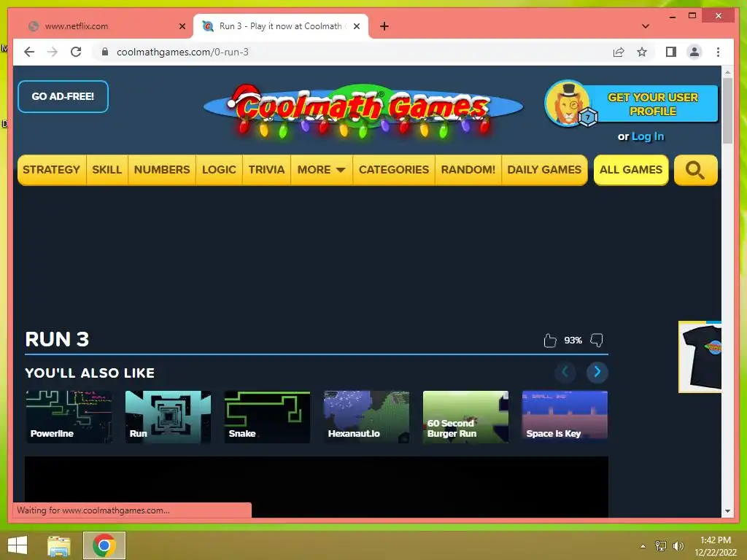747x560 pixels.
Task: Click the scrollbar up arrow
Action: pyautogui.click(x=727, y=72)
